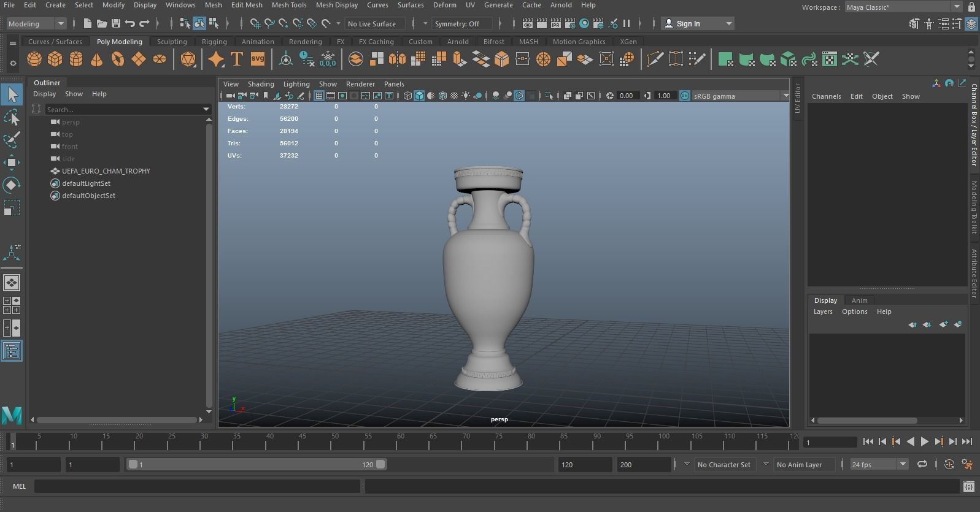Select the Move tool in toolbox

coord(12,162)
